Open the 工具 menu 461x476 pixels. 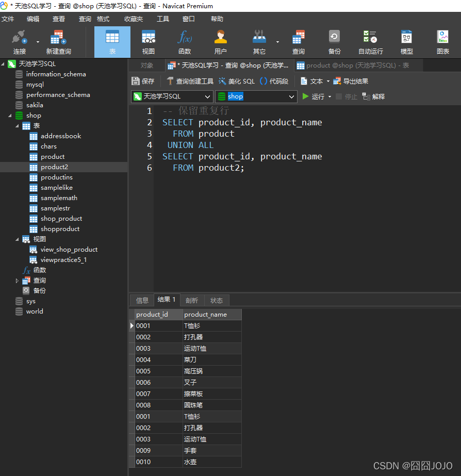[163, 19]
